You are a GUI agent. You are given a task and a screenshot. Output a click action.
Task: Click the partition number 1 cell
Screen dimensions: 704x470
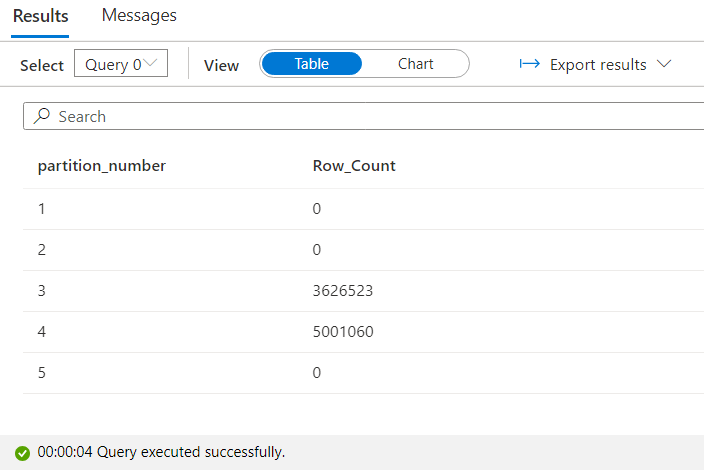coord(42,208)
